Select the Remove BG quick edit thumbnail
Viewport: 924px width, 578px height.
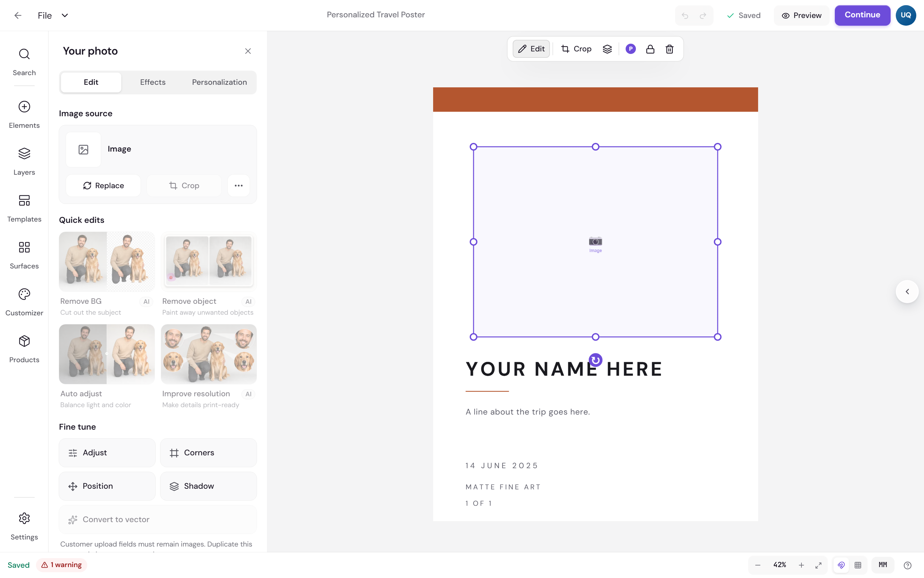click(107, 262)
